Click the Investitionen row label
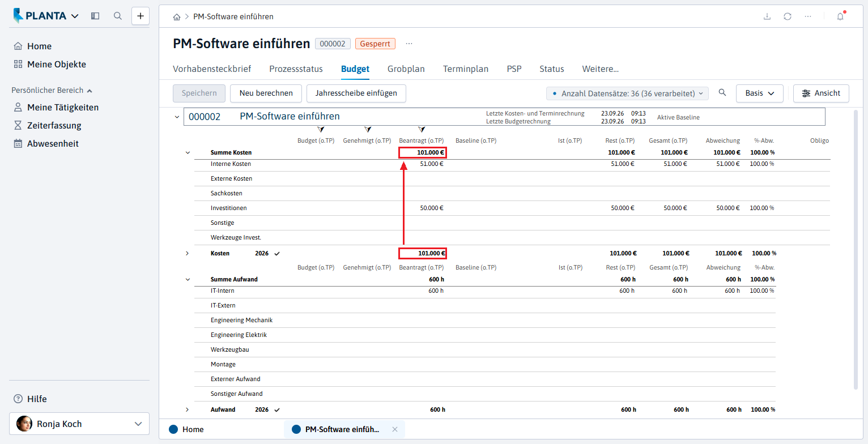This screenshot has width=868, height=444. click(x=229, y=208)
